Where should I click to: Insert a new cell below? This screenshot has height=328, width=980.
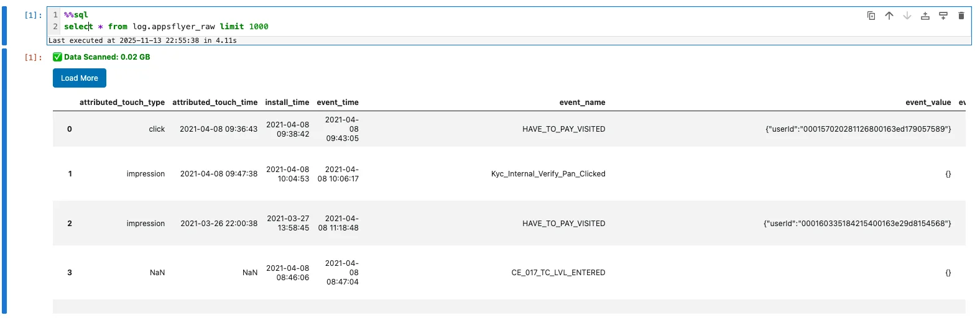pos(943,16)
